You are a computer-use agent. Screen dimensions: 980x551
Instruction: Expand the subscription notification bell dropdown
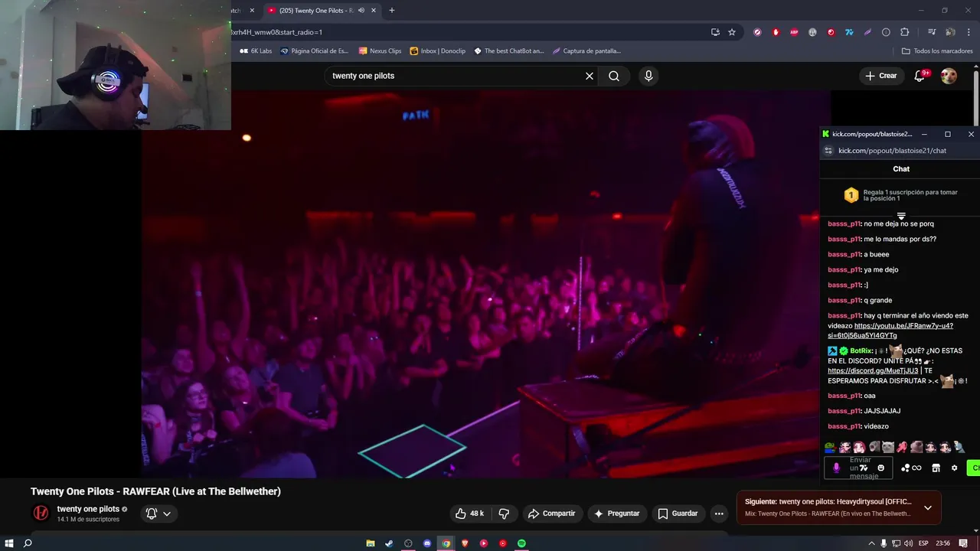pos(158,514)
